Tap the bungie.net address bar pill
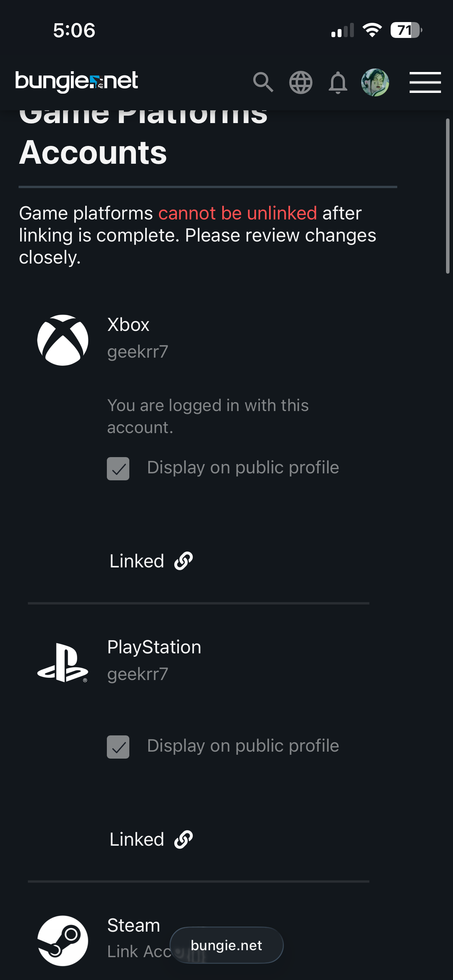 tap(226, 945)
